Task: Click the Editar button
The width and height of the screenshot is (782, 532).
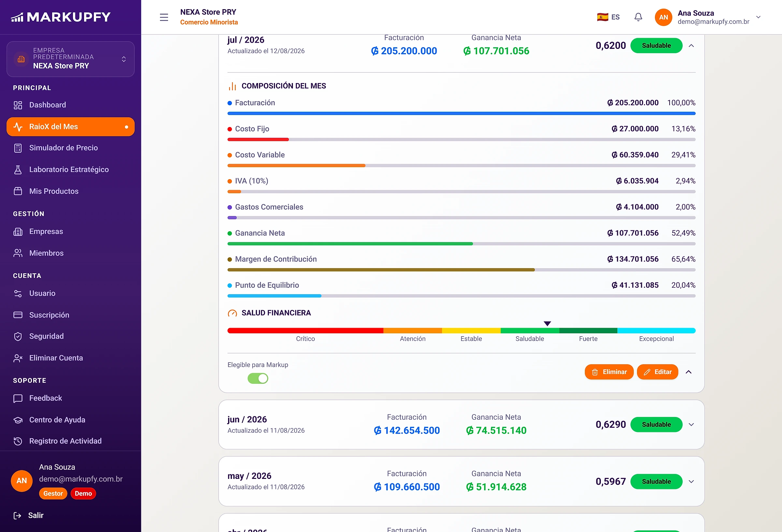Action: 658,372
